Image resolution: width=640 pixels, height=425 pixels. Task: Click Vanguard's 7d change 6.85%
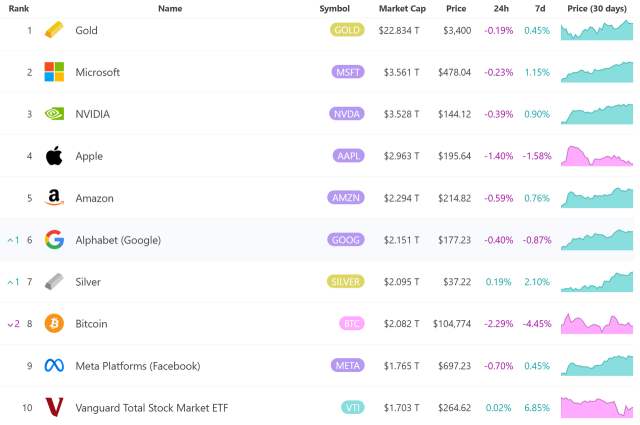pyautogui.click(x=537, y=407)
